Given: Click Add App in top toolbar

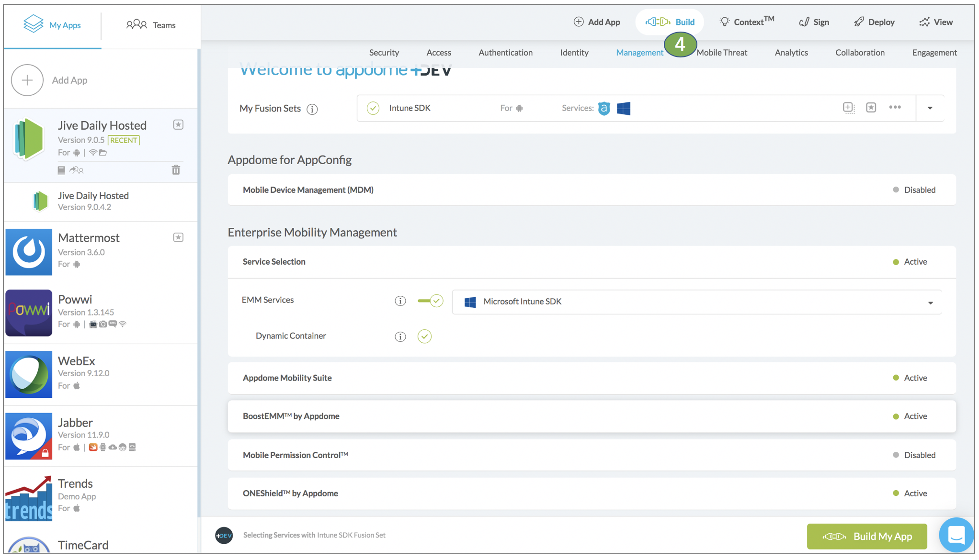Looking at the screenshot, I should tap(597, 22).
